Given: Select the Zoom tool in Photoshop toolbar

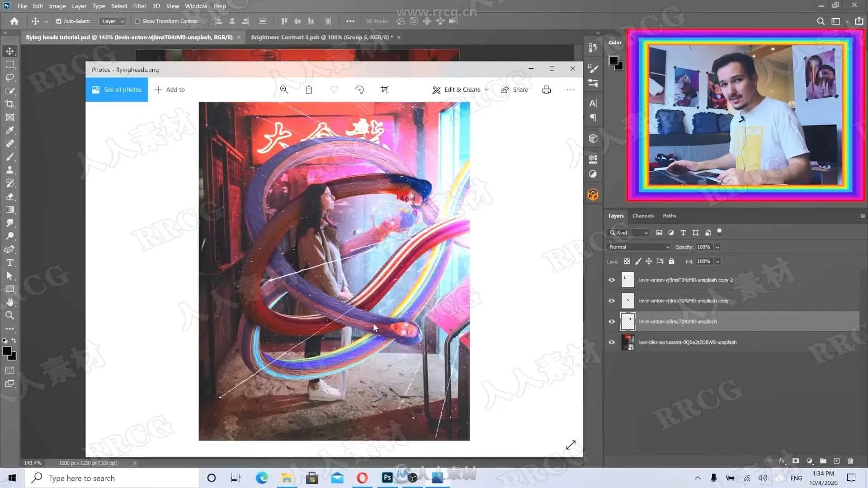Looking at the screenshot, I should 10,315.
